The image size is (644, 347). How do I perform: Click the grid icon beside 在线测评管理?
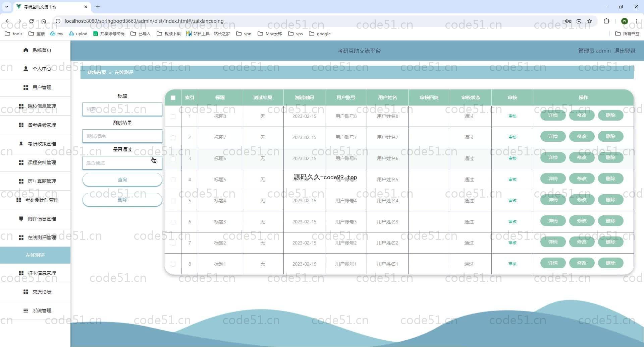(x=21, y=237)
